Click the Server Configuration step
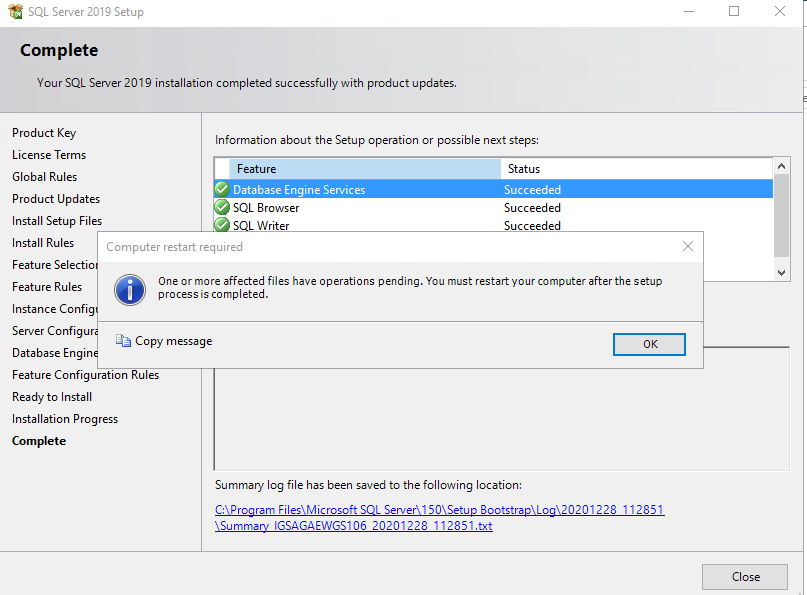The width and height of the screenshot is (807, 595). [55, 331]
